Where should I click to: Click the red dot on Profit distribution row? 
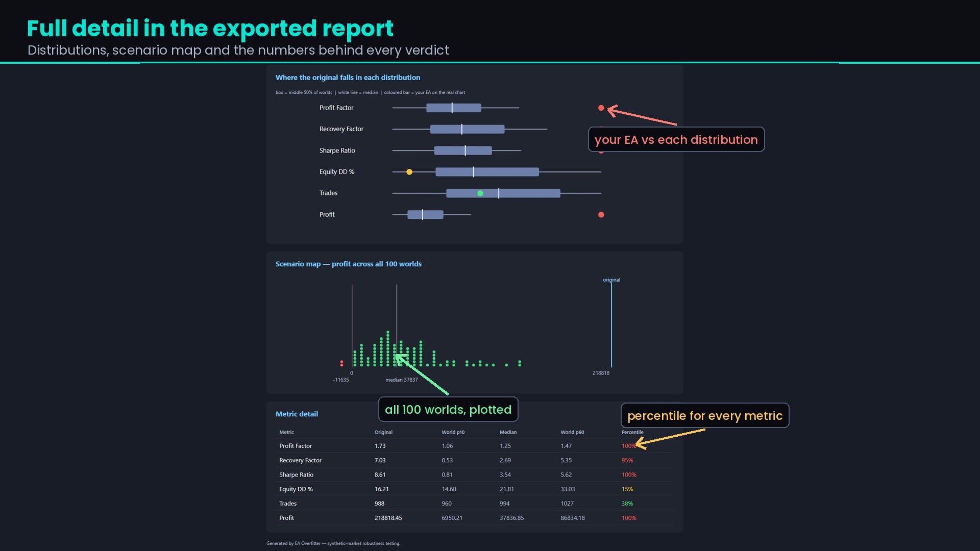point(601,215)
